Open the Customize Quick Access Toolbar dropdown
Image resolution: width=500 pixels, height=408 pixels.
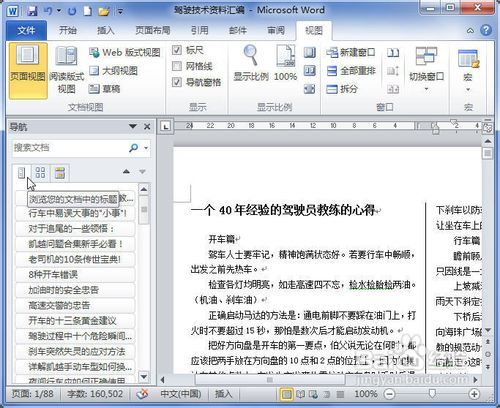coord(120,12)
